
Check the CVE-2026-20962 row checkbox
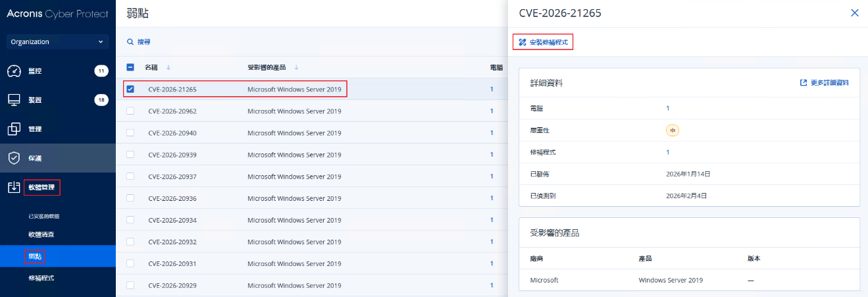pyautogui.click(x=130, y=111)
